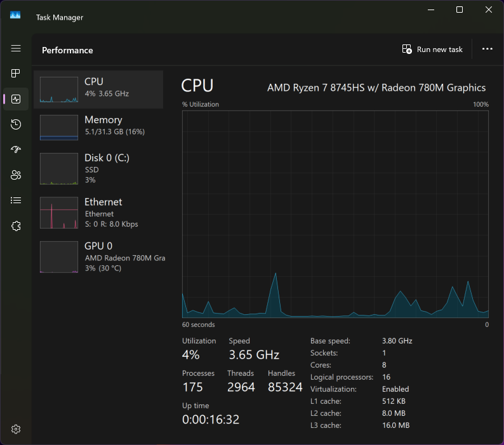Open the three-dot more options menu
Viewport: 504px width, 445px height.
(x=487, y=49)
